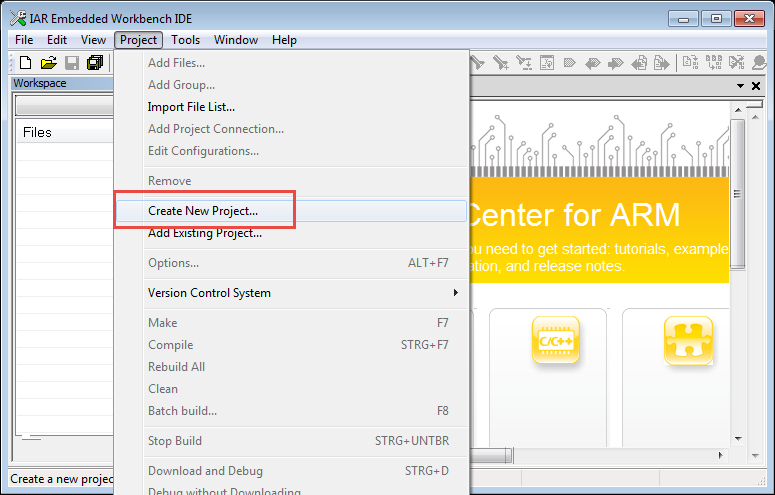Open the C/C++ chip icon tile

[555, 342]
